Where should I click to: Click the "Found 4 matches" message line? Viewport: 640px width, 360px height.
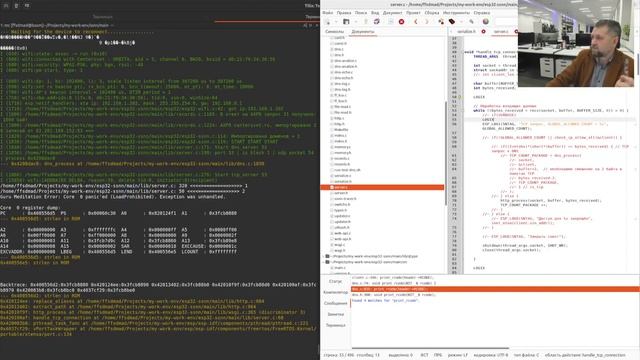click(x=385, y=300)
